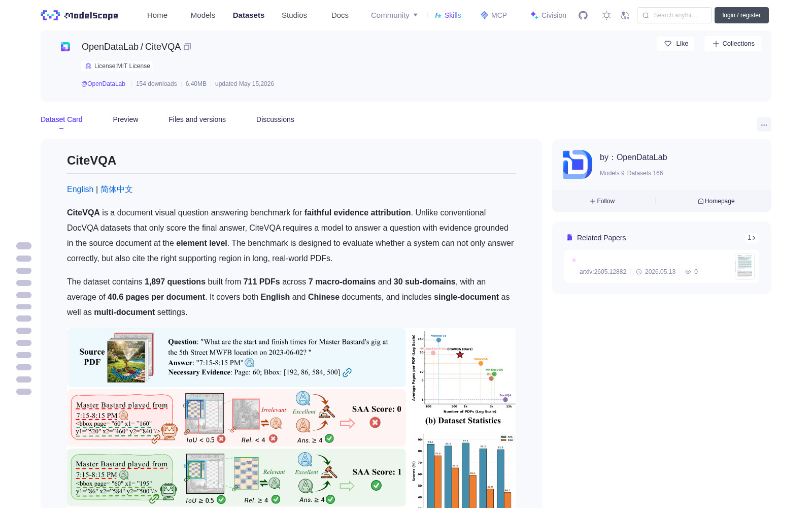Image resolution: width=812 pixels, height=508 pixels.
Task: Click OpenDataLab in the dataset path
Action: tap(110, 47)
